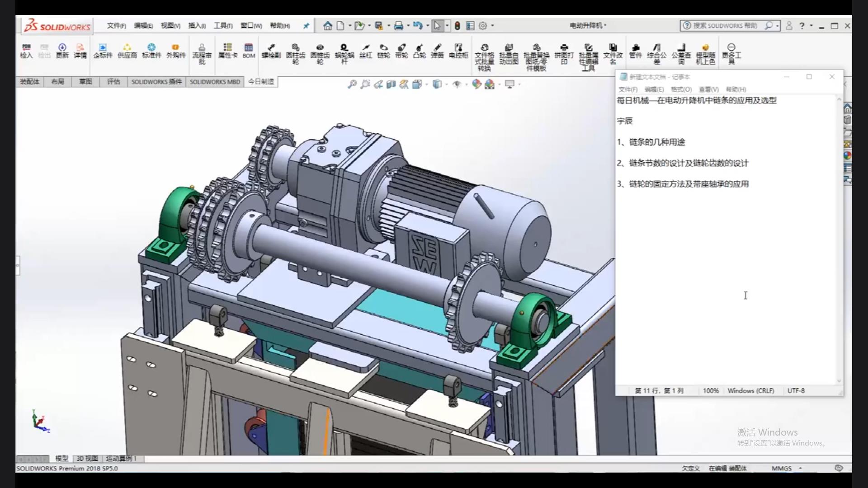868x488 pixels.
Task: Click the 欠定义 status bar text
Action: pos(690,468)
